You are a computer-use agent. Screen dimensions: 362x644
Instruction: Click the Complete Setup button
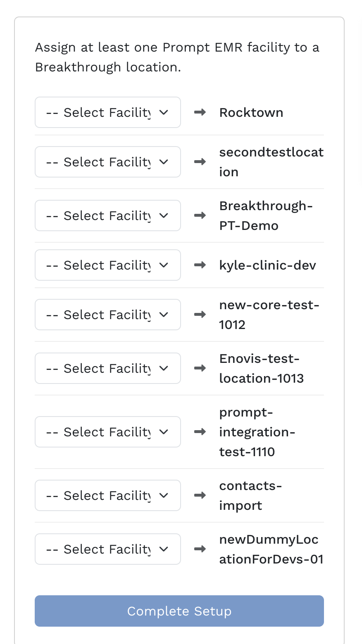click(x=179, y=611)
